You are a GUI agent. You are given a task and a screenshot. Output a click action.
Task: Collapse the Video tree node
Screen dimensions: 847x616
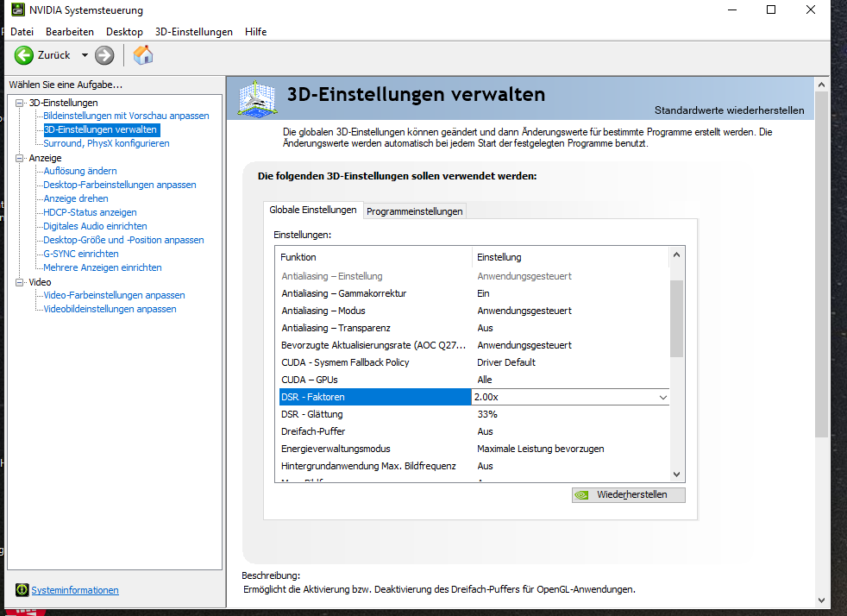click(20, 282)
